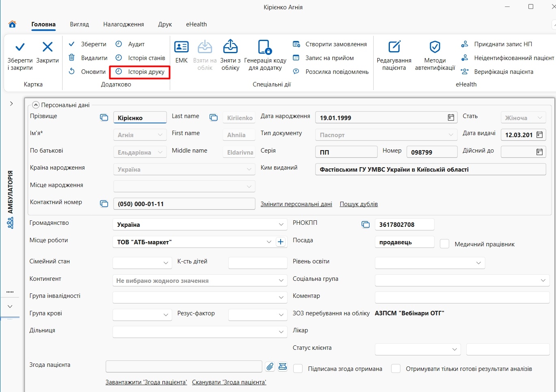Click Розсилка повідомлень
Screen dimensions: 556x392
pos(331,72)
